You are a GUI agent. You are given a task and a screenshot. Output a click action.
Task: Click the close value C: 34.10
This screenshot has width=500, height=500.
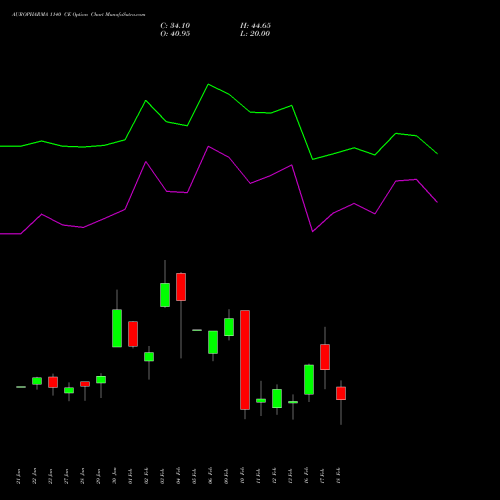pyautogui.click(x=175, y=26)
